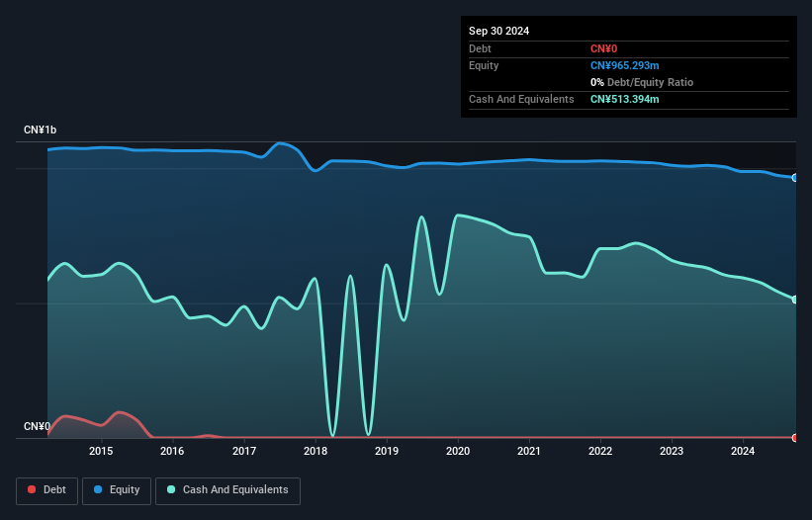Click the Equity label in the tooltip
Image resolution: width=812 pixels, height=520 pixels.
coord(484,65)
